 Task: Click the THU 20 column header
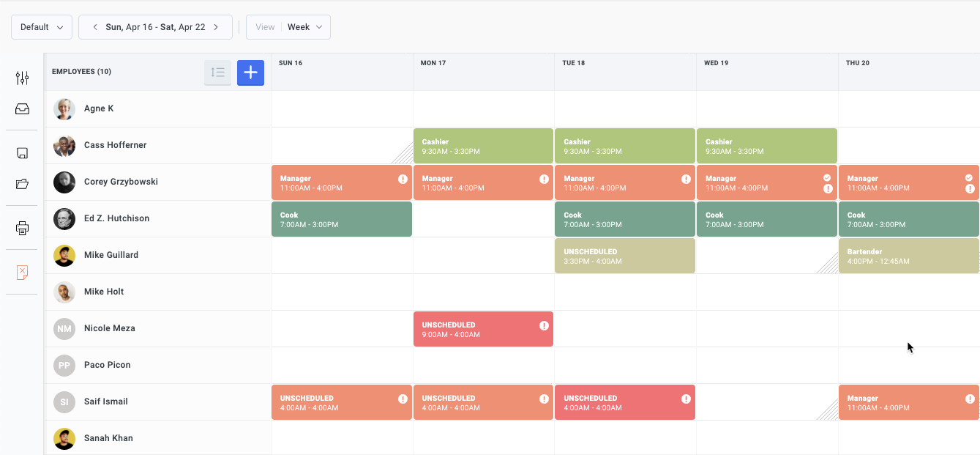(x=858, y=63)
